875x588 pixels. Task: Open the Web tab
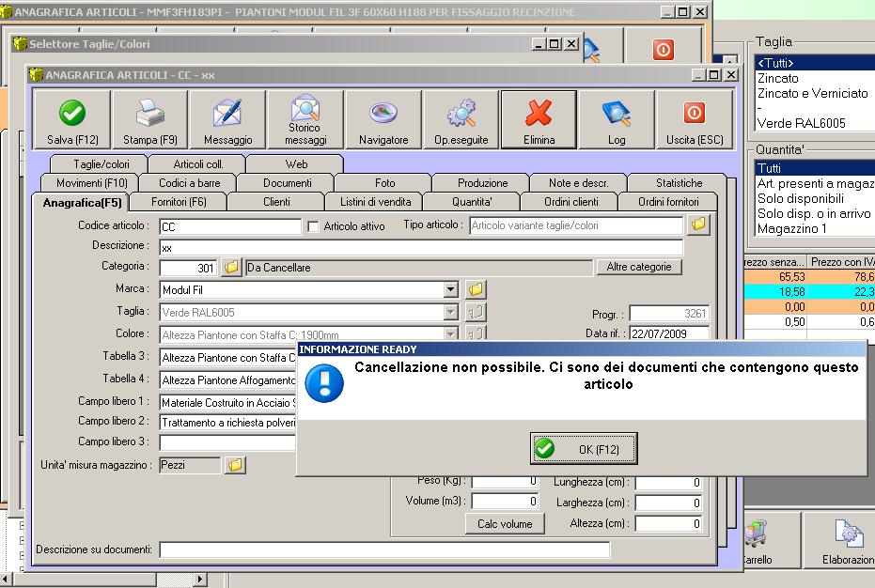coord(296,164)
